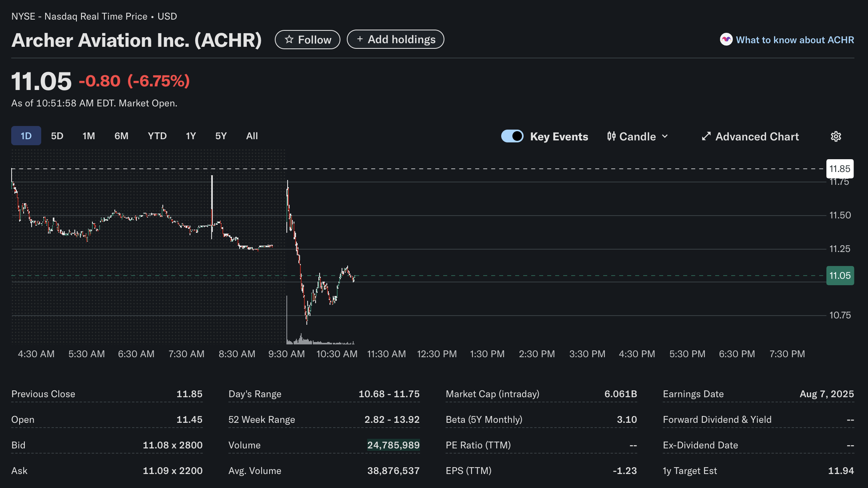This screenshot has width=868, height=488.
Task: Click the Forward Dividend & Yield label
Action: pyautogui.click(x=717, y=420)
